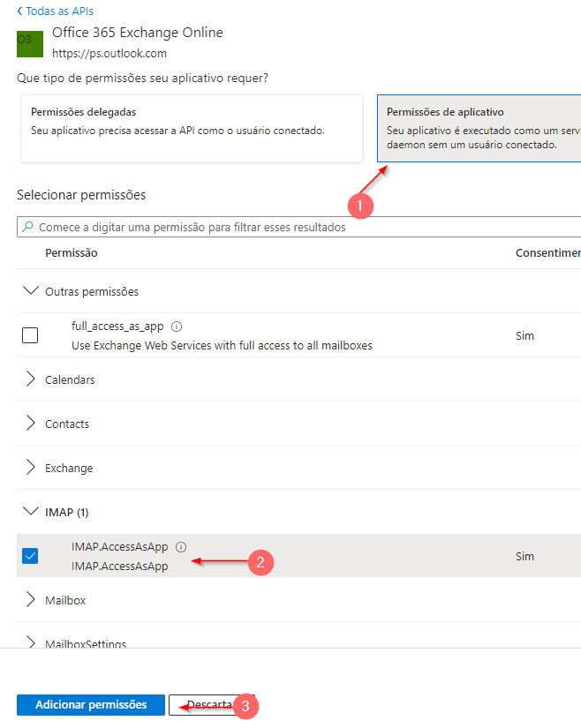Check the full_access_as_app permission box

[x=30, y=335]
